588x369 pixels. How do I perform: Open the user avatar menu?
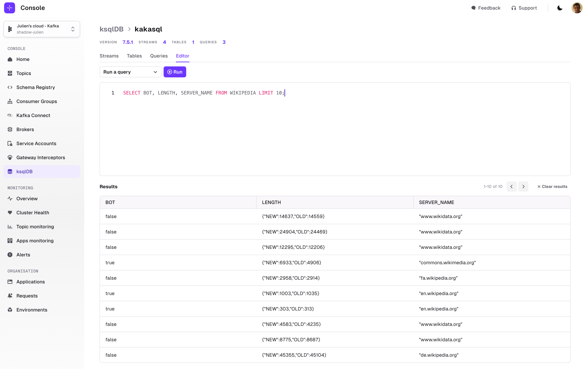click(577, 8)
